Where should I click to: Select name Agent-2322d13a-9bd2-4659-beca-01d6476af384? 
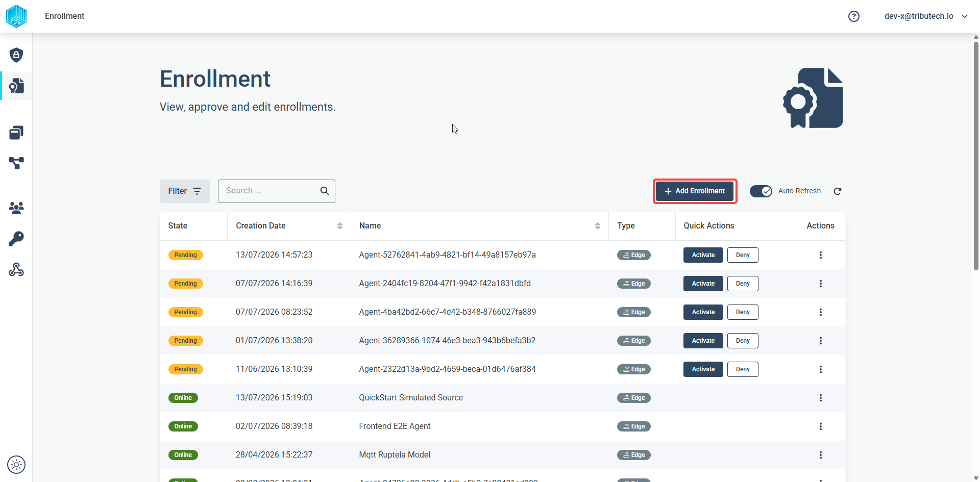tap(447, 369)
